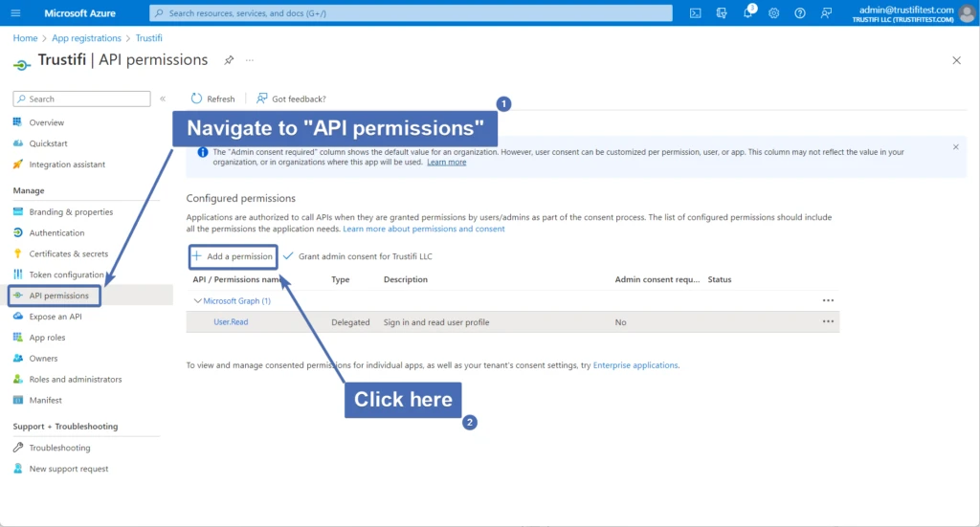This screenshot has height=527, width=980.
Task: Click the Delegated type cell
Action: tap(350, 323)
